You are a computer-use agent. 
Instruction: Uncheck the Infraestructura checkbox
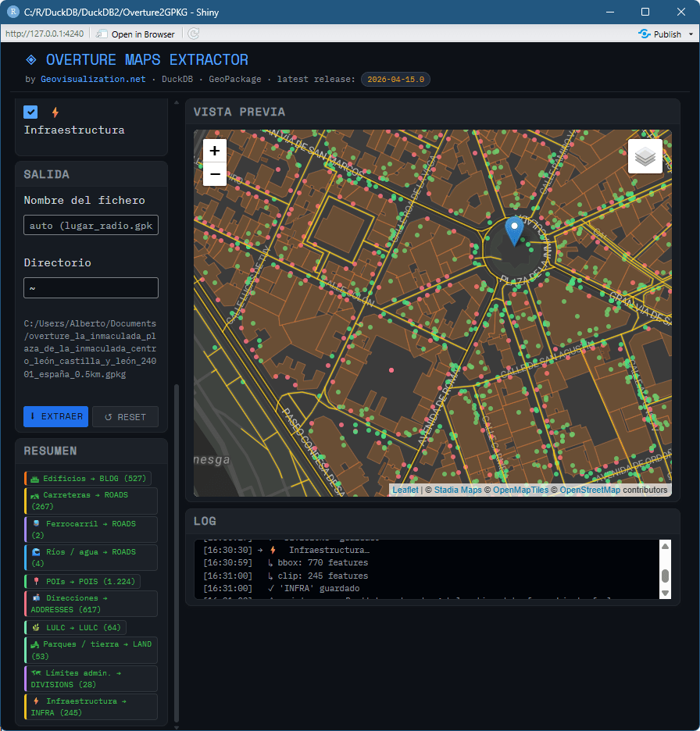tap(31, 112)
